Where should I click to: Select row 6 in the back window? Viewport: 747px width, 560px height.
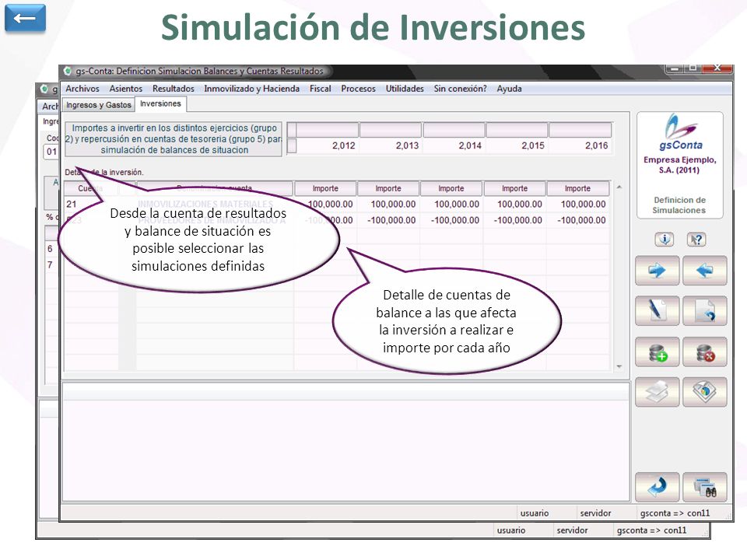pyautogui.click(x=50, y=249)
